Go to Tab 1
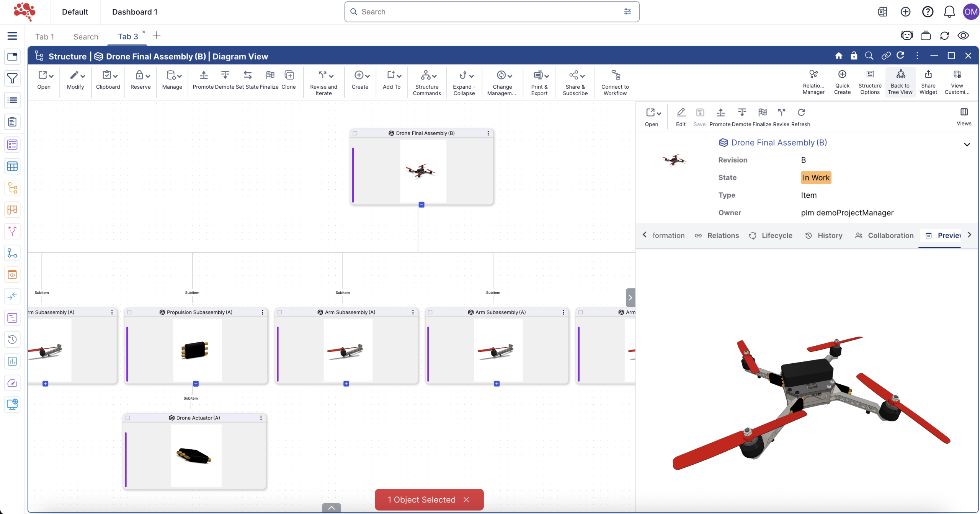Image resolution: width=980 pixels, height=514 pixels. [45, 36]
